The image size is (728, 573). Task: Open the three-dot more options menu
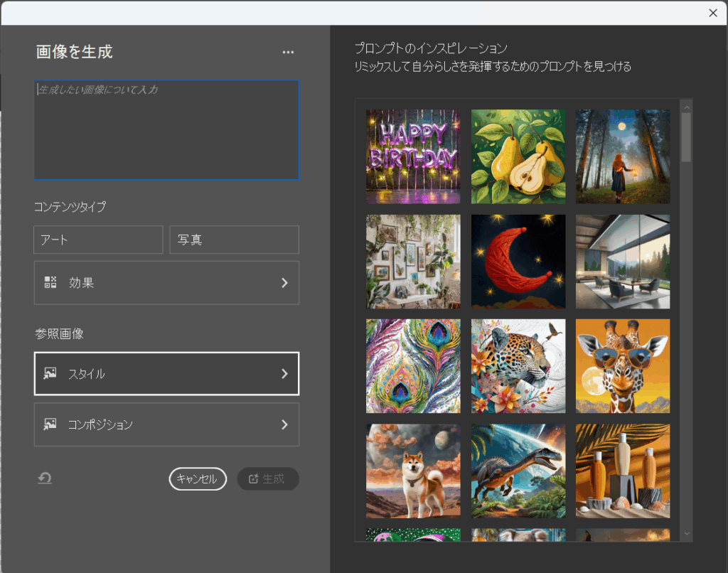click(287, 53)
